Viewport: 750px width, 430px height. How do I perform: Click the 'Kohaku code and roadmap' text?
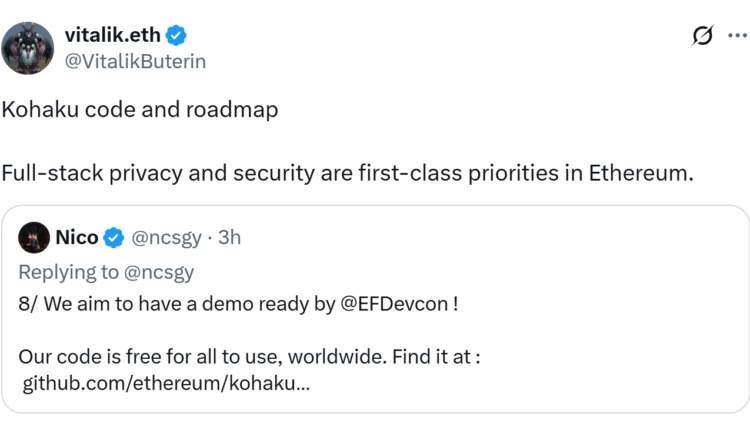140,110
